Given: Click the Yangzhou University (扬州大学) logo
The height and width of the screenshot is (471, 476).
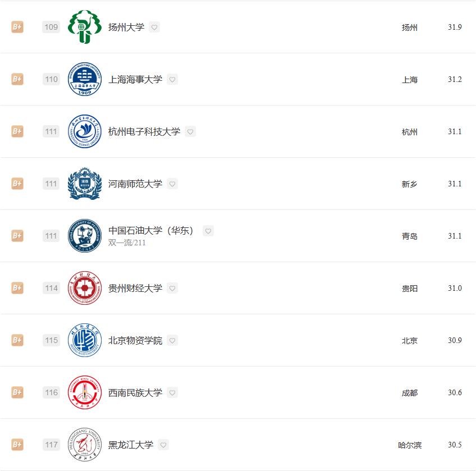Looking at the screenshot, I should point(85,27).
